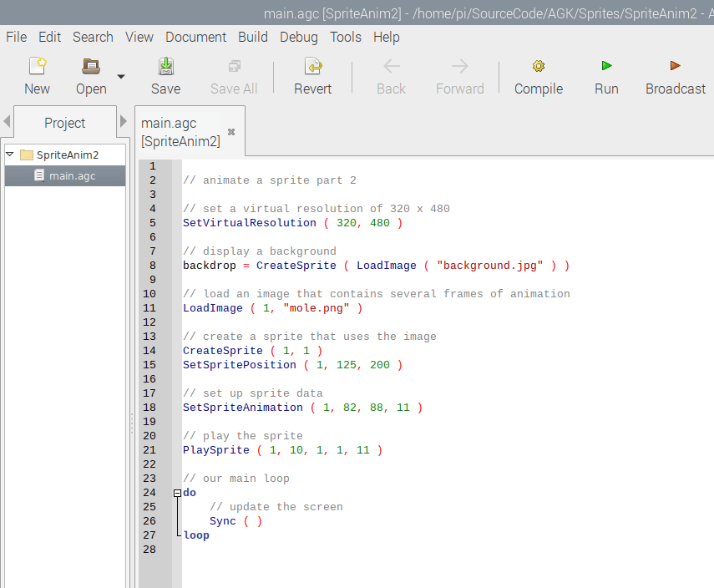Close the main.agc editor tab

pyautogui.click(x=231, y=132)
